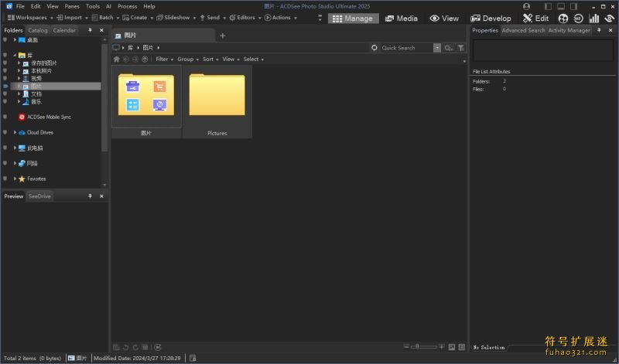The width and height of the screenshot is (619, 364).
Task: Toggle the left panel layout icon in title bar
Action: point(549,5)
